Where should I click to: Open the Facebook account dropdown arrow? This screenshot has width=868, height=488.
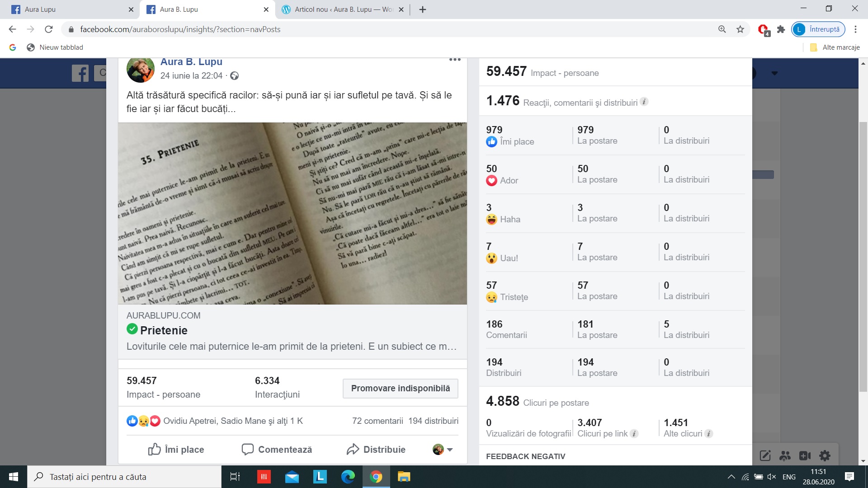tap(774, 73)
